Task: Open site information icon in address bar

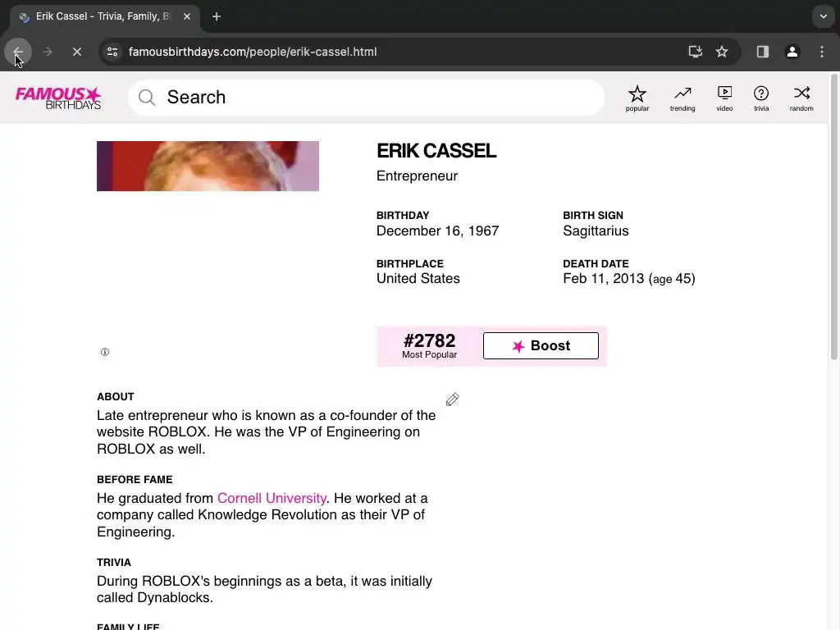Action: [x=112, y=52]
